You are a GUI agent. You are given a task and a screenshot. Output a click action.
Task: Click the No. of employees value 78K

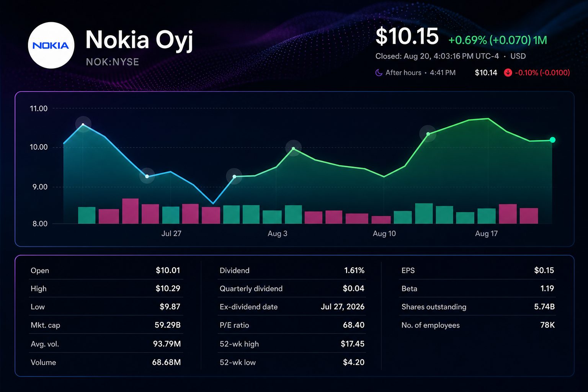click(547, 325)
